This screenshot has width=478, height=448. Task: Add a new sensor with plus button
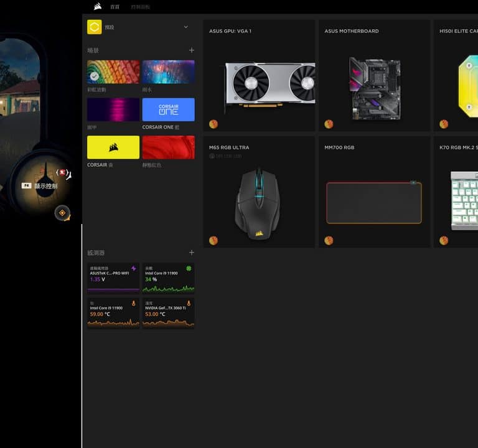coord(191,253)
